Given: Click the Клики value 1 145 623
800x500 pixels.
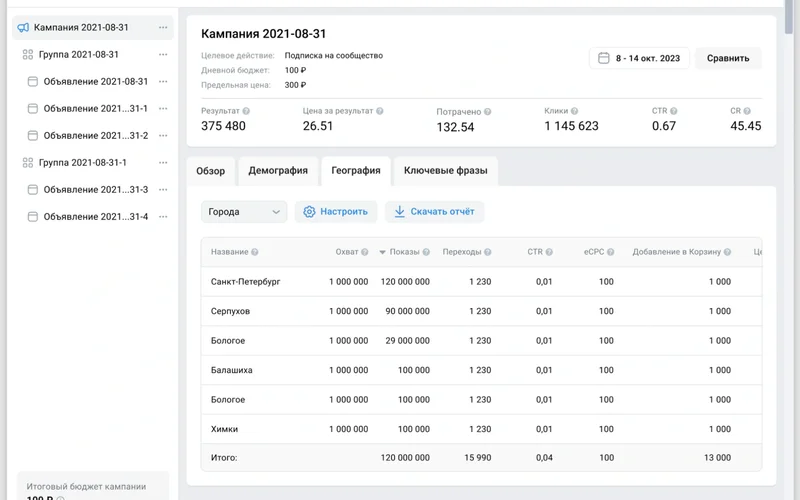Looking at the screenshot, I should 571,126.
